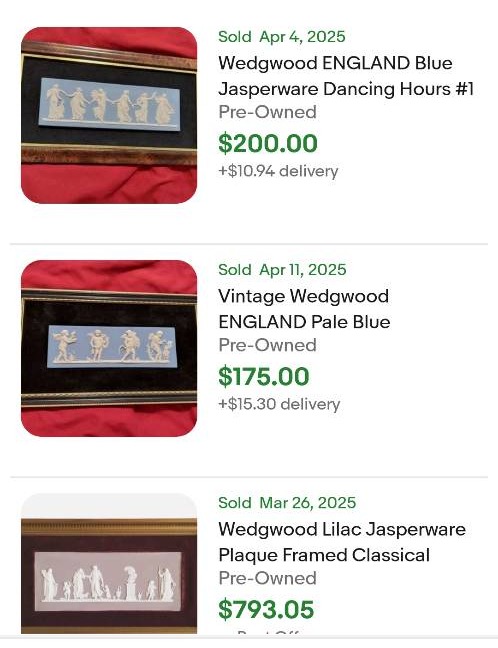This screenshot has width=498, height=648.
Task: Click the Sold Apr 11, 2025 label
Action: (x=282, y=270)
